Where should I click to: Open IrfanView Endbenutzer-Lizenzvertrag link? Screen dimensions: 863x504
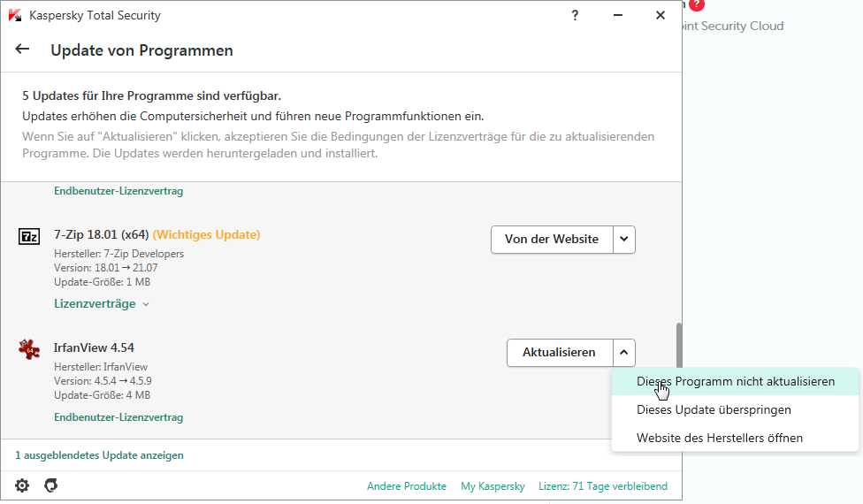tap(118, 417)
